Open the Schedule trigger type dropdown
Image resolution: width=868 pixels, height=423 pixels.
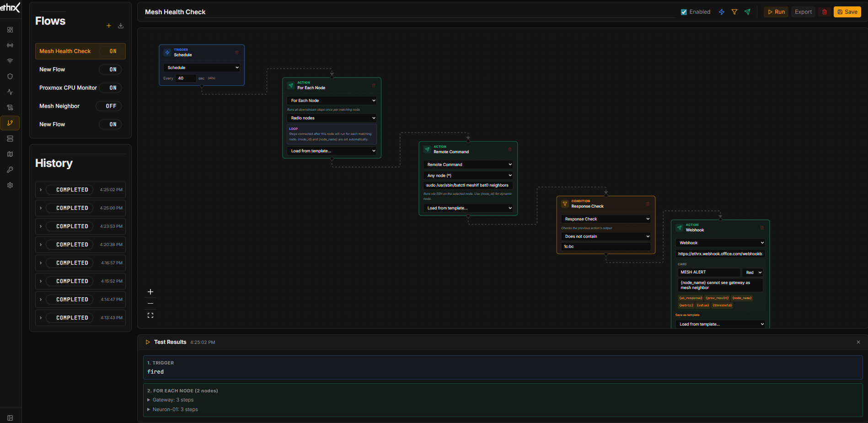point(202,68)
